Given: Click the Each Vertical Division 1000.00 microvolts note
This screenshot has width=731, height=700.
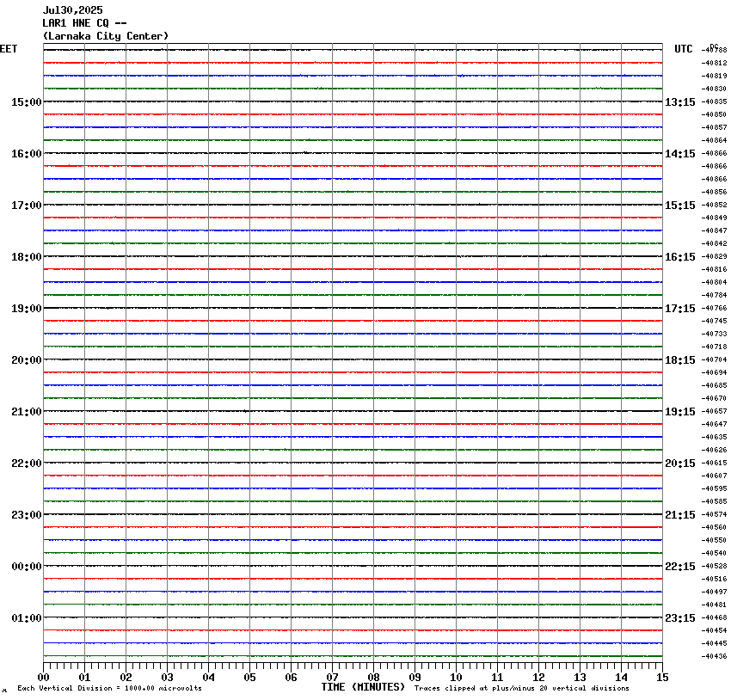Looking at the screenshot, I should click(109, 688).
